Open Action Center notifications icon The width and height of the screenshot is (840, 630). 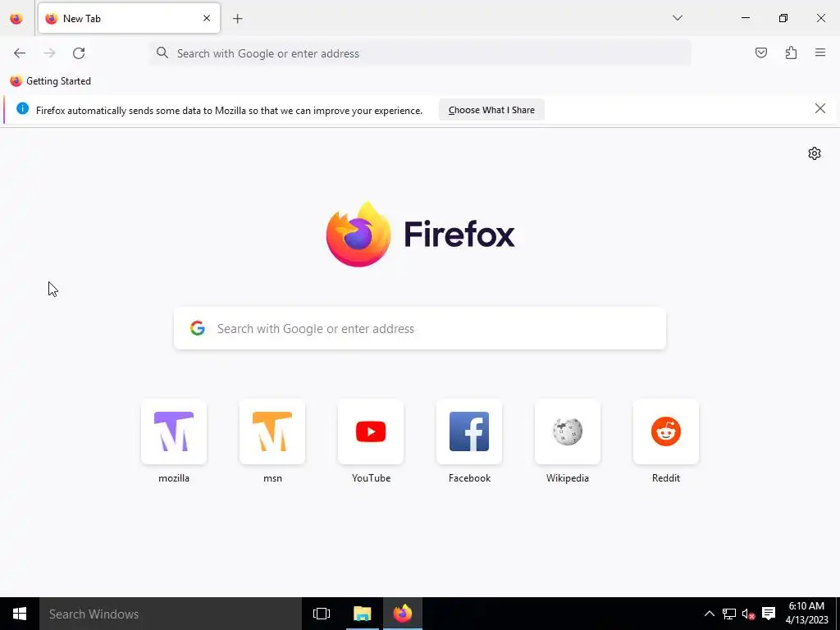click(768, 614)
